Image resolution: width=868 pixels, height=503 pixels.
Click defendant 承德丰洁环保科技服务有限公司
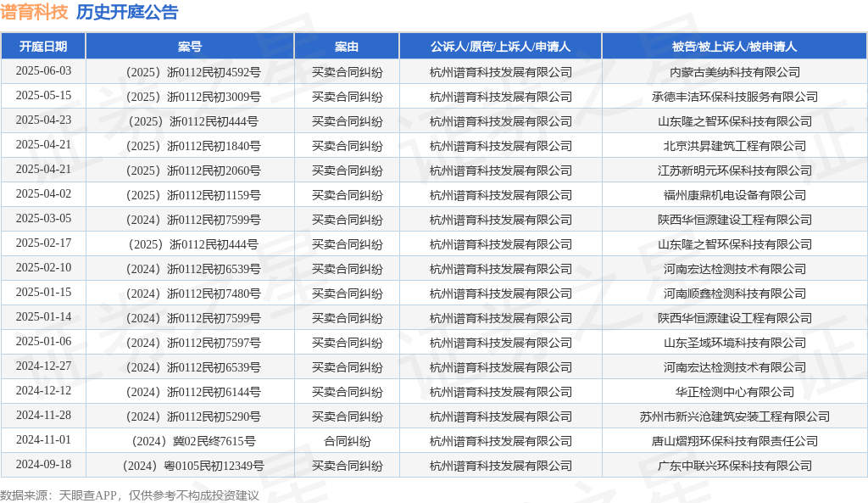tap(735, 97)
